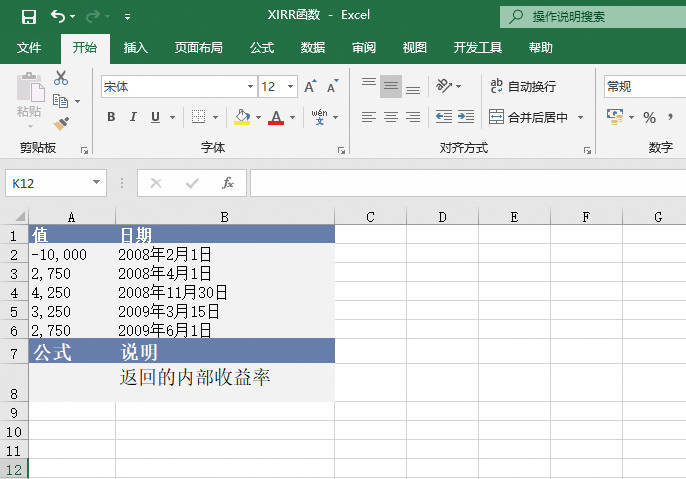The image size is (686, 479).
Task: Click the increase indent icon
Action: 465,117
